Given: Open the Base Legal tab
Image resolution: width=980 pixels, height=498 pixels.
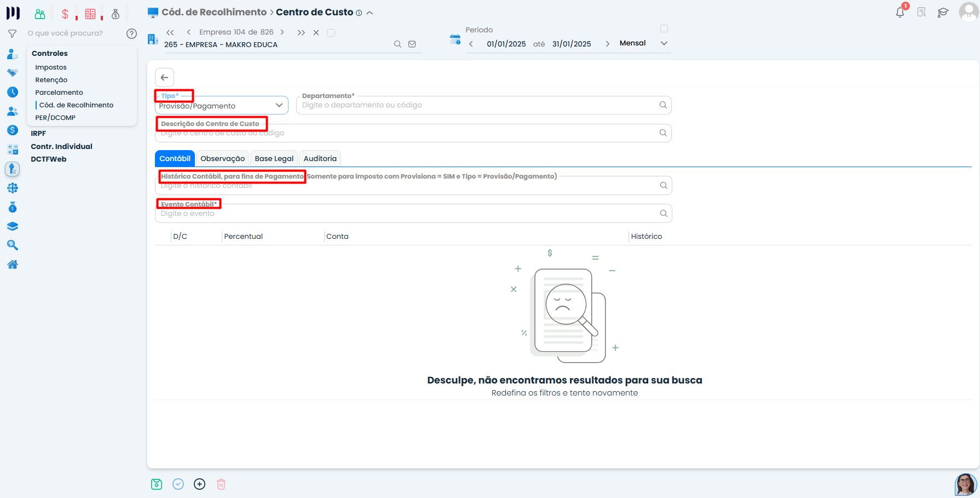Looking at the screenshot, I should (274, 158).
